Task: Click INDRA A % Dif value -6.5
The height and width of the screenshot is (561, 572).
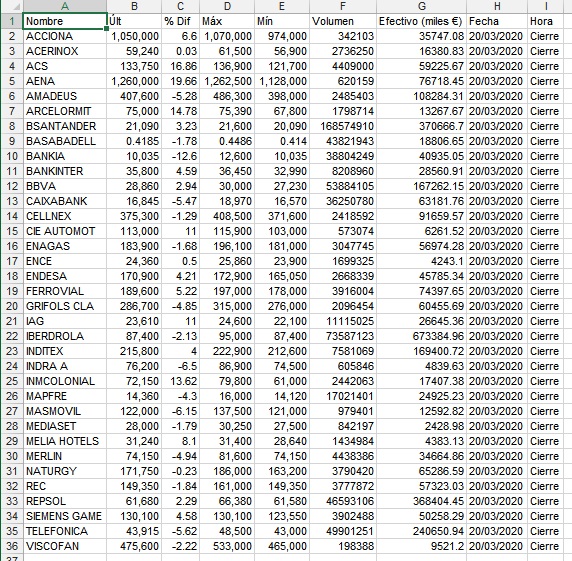Action: click(x=180, y=366)
